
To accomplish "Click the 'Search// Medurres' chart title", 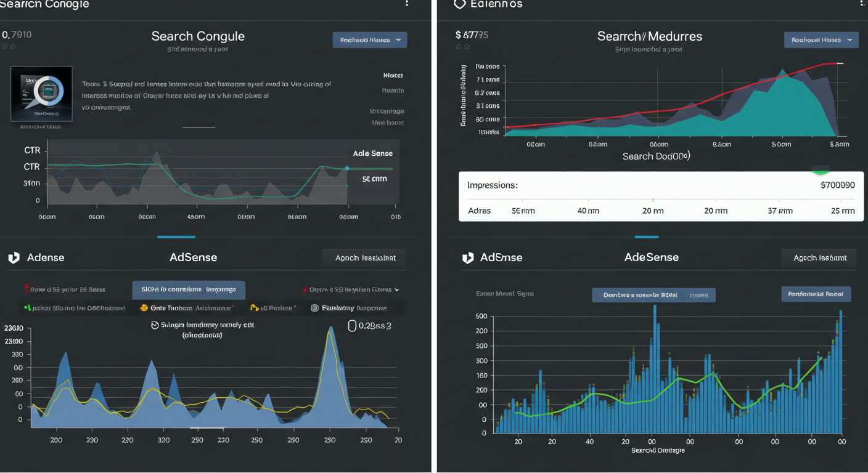I will pos(650,36).
